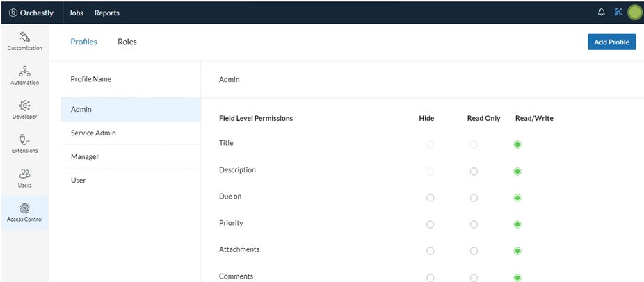644x282 pixels.
Task: Set Comments to Hide
Action: [430, 278]
